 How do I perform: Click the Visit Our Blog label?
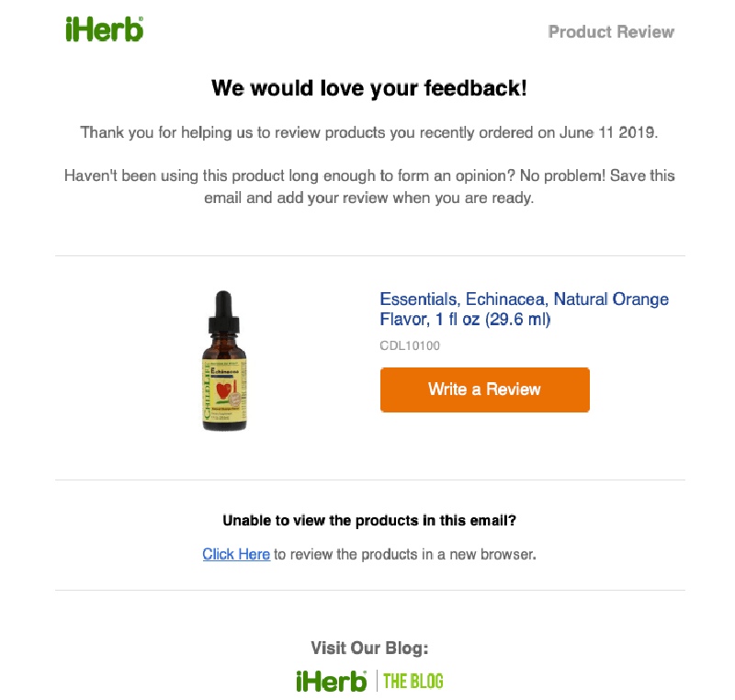[369, 649]
